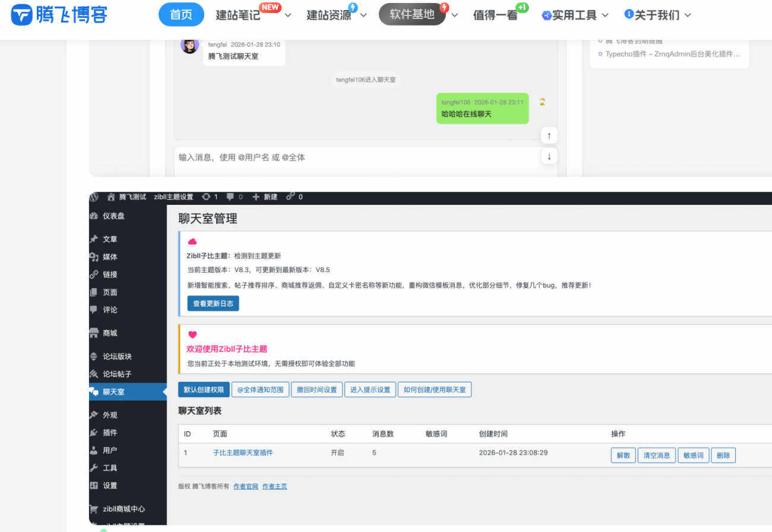The image size is (772, 532).
Task: Click the tengfei user avatar in chat
Action: (x=189, y=45)
